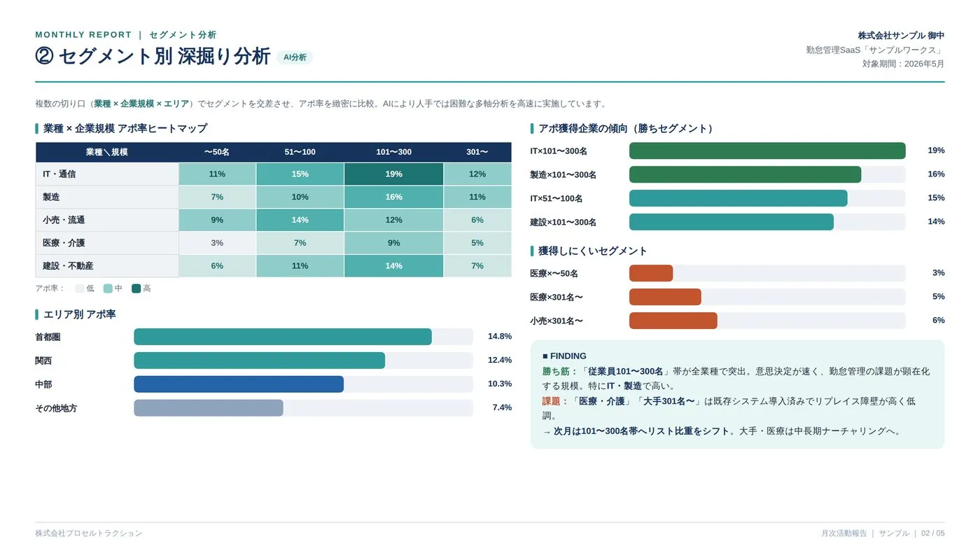Select the 19% heatmap cell for IT・通信
Screen dimensions: 980x551
[x=393, y=174]
